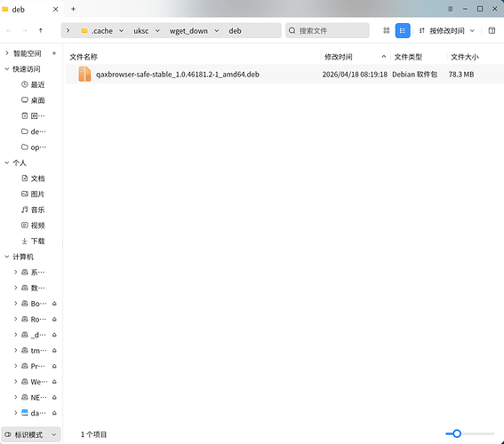Add item to 智能空间 with plus
Viewport: 504px width, 444px height.
[x=54, y=53]
